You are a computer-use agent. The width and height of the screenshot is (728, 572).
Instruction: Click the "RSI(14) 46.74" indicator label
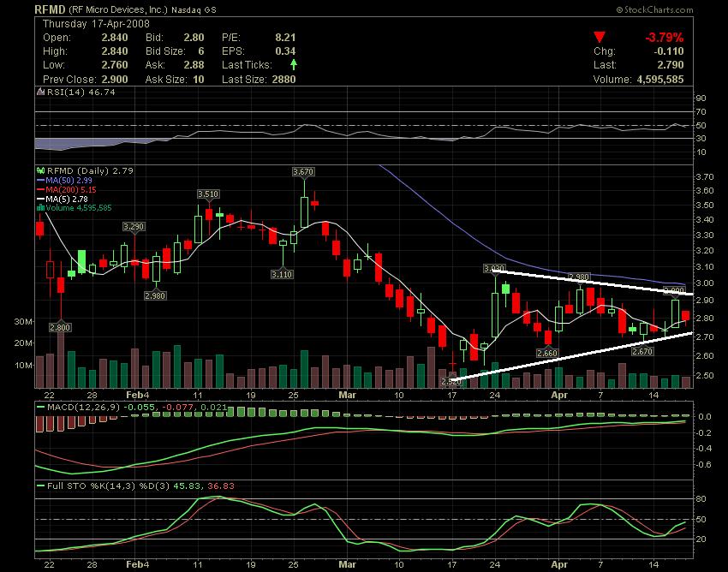tap(81, 92)
